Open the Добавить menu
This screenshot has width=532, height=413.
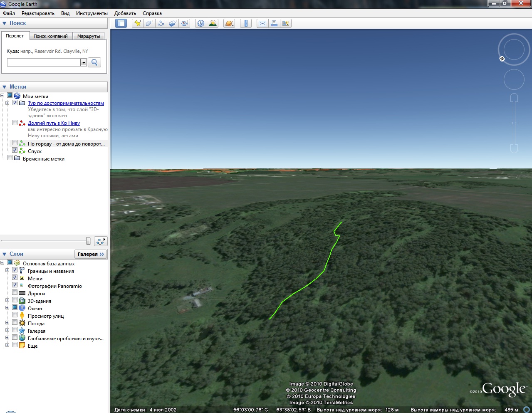[x=125, y=13]
